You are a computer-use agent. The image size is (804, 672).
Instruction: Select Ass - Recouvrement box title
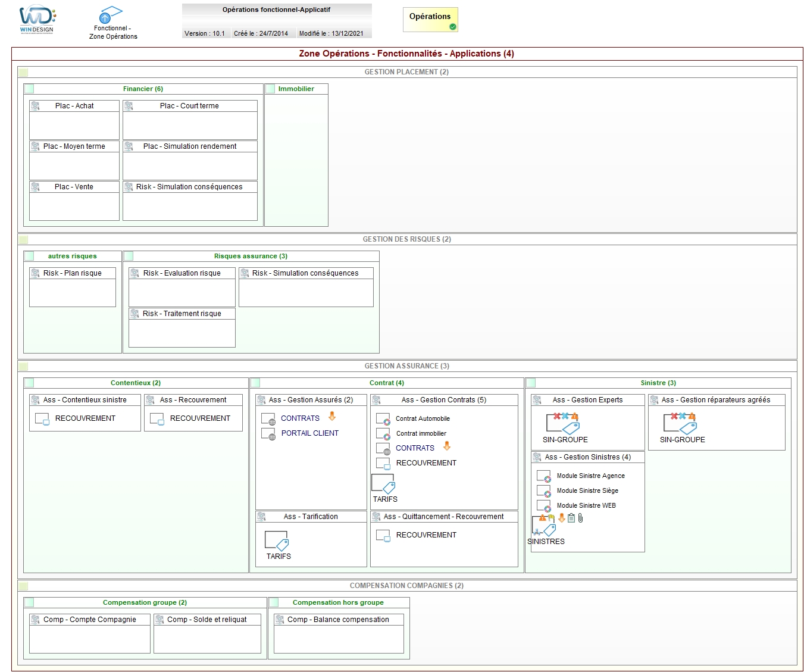[x=193, y=400]
